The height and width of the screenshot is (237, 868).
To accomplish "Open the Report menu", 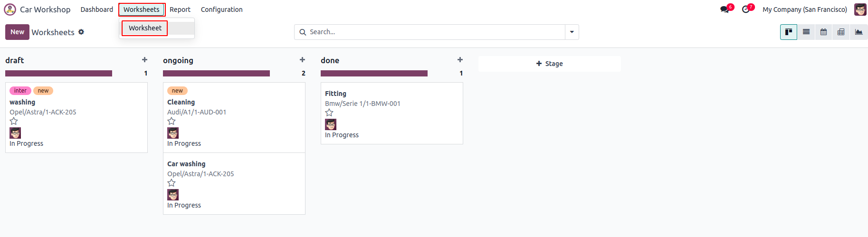I will [180, 9].
